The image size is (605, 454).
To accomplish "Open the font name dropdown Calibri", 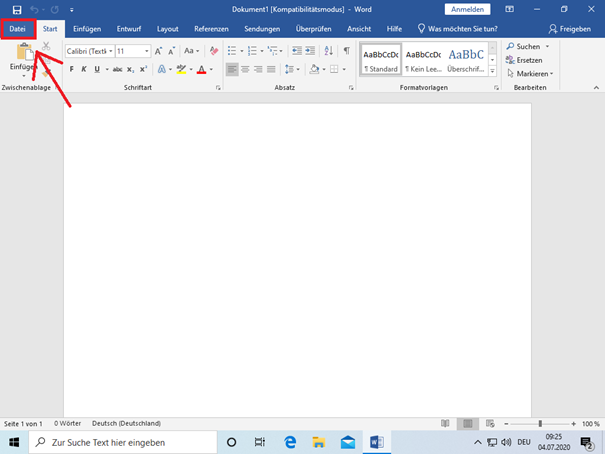I will coord(108,50).
